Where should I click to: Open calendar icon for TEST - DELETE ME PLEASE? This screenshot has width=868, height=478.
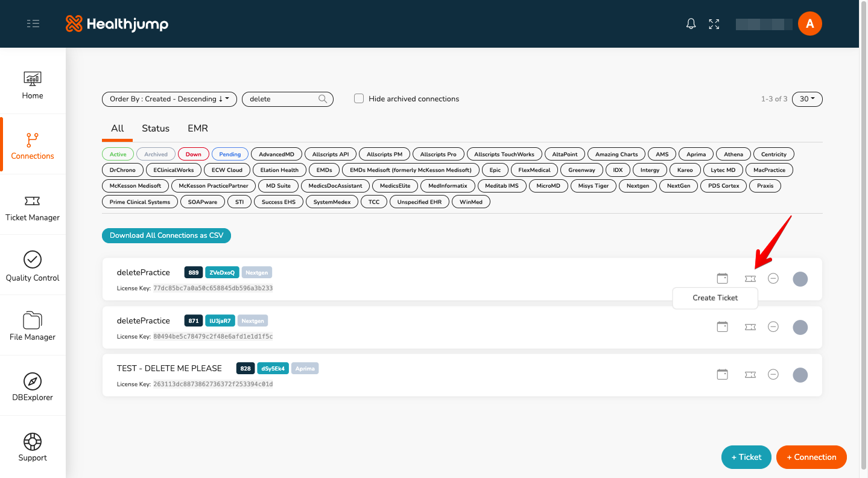click(x=722, y=374)
